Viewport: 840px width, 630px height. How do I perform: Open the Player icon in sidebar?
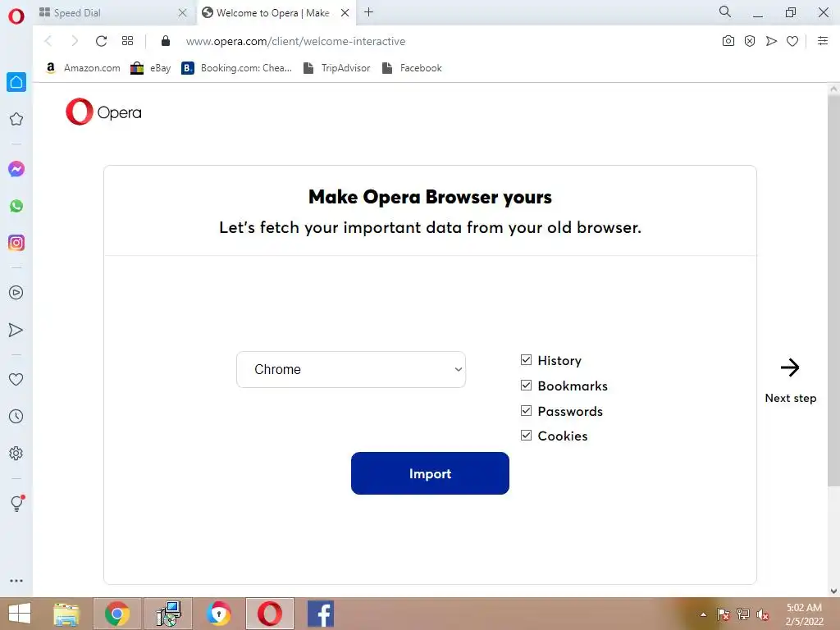coord(16,293)
